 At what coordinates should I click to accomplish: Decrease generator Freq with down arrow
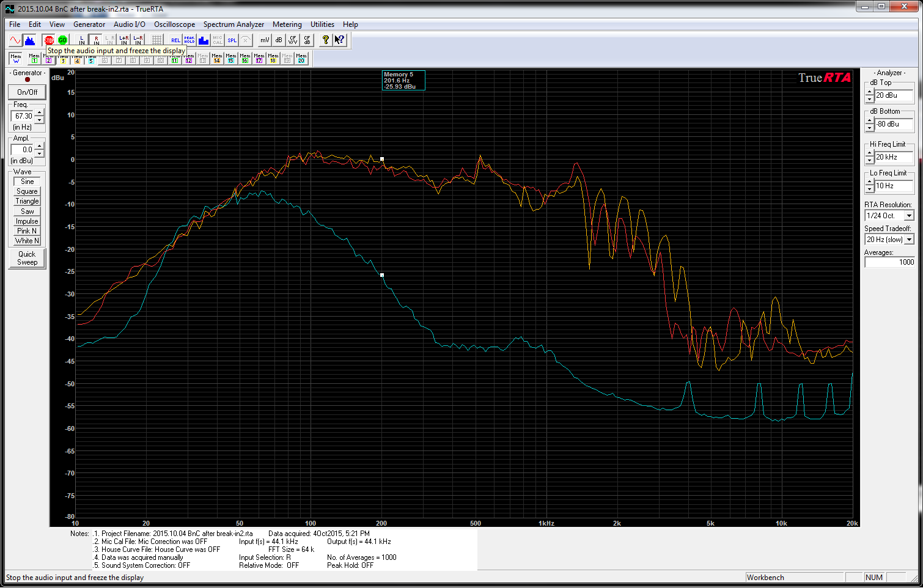click(x=40, y=120)
